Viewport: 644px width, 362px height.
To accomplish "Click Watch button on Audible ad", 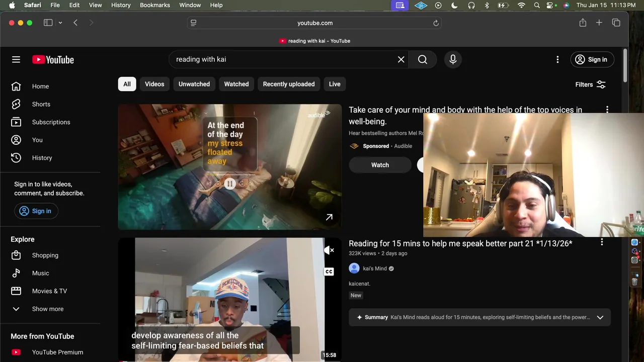I will click(380, 165).
